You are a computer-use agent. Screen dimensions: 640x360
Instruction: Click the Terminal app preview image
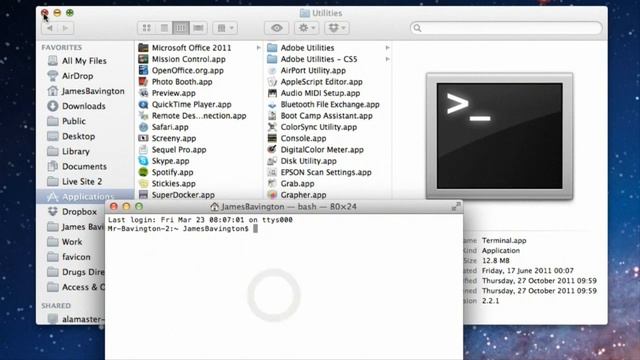tap(500, 136)
